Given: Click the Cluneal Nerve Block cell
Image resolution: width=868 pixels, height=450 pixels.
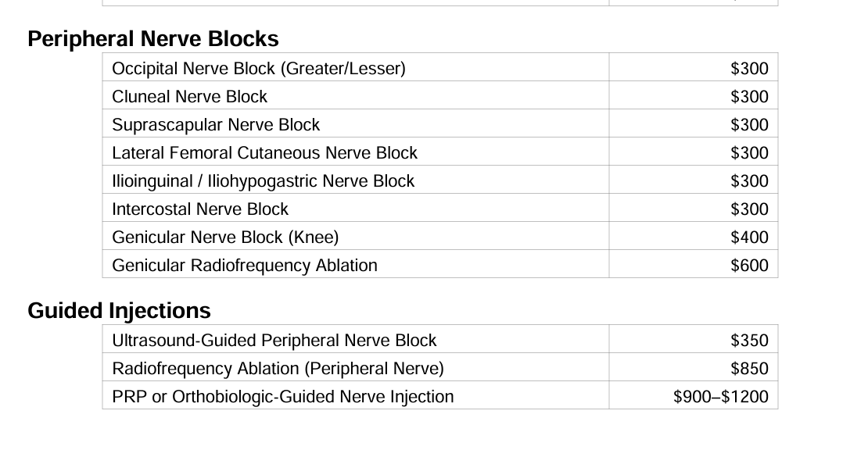Looking at the screenshot, I should coord(190,97).
